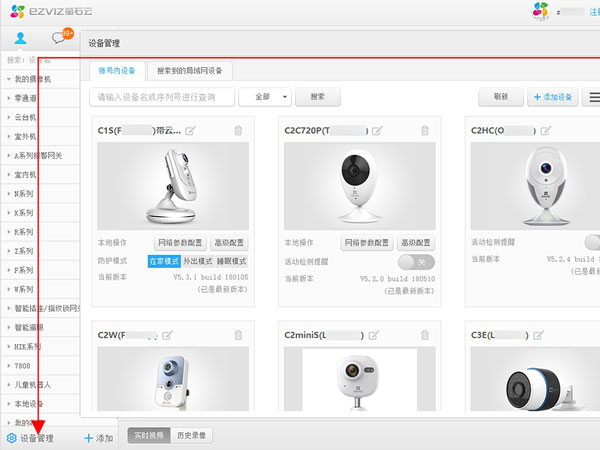Toggle 活动检测提醒 switch for C2C720P
Screen dimensions: 600x450
click(x=416, y=262)
